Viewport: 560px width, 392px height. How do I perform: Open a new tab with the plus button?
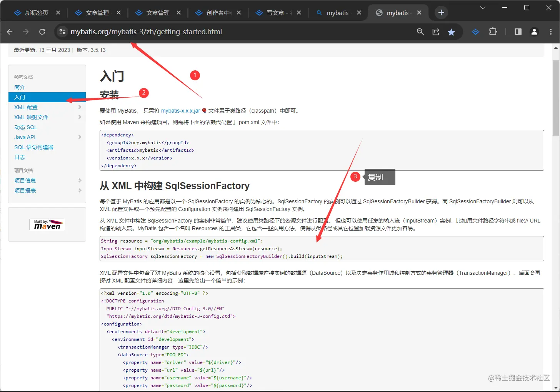[x=441, y=13]
